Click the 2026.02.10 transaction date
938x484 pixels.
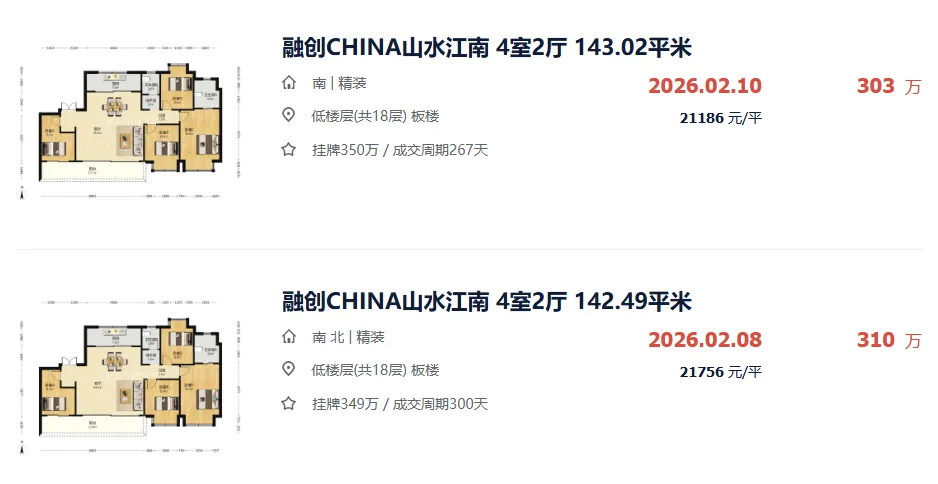coord(705,86)
